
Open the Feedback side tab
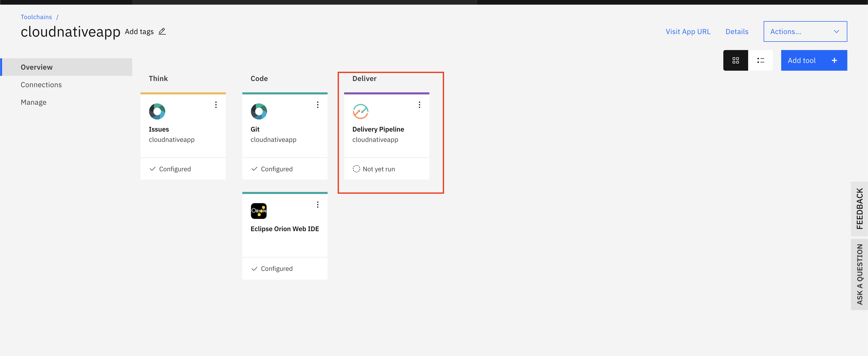coord(859,209)
